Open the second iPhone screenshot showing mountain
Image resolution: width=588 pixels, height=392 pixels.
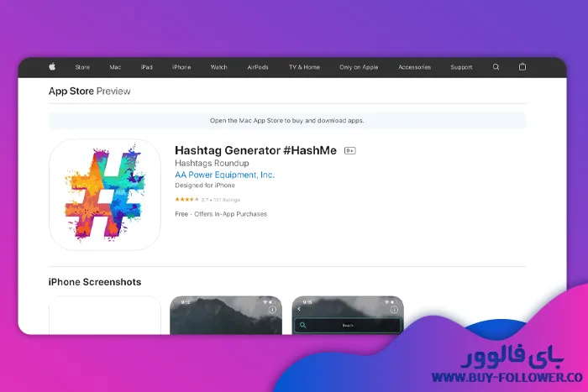tap(226, 315)
